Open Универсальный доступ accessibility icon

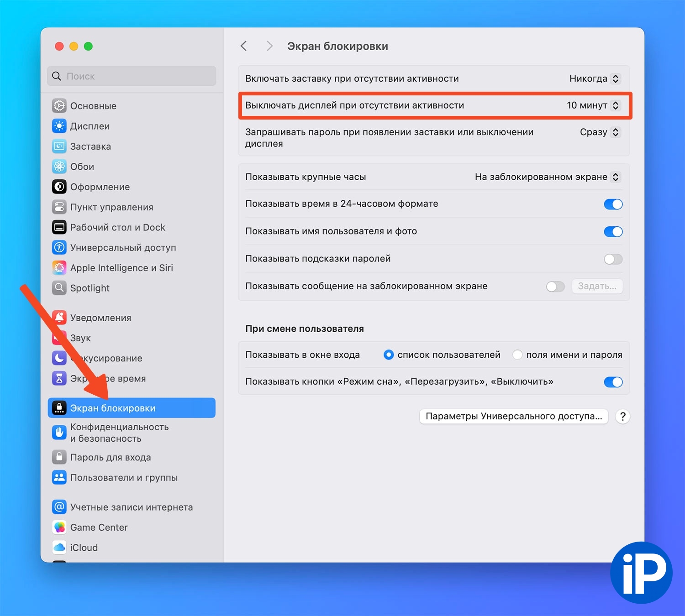(x=59, y=247)
